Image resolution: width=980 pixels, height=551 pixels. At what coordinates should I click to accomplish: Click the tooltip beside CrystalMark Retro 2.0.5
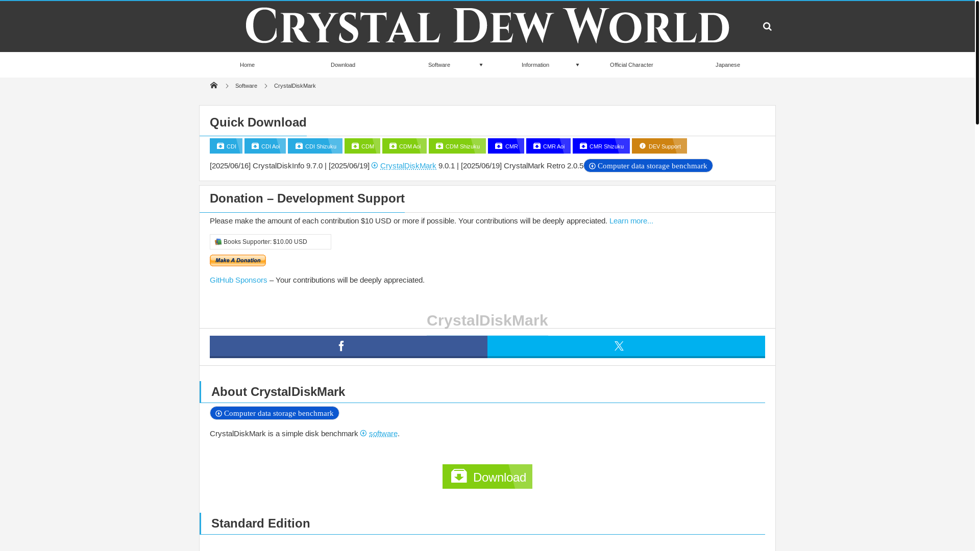click(x=648, y=166)
